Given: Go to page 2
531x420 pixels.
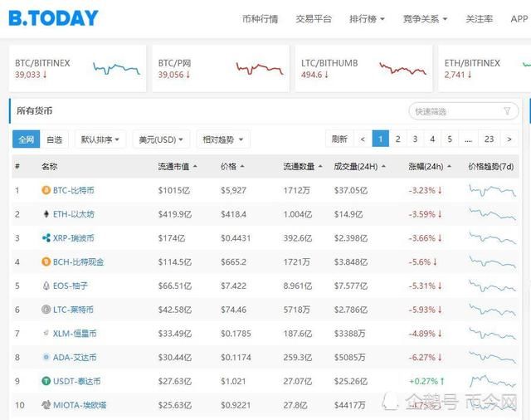Looking at the screenshot, I should tap(398, 139).
